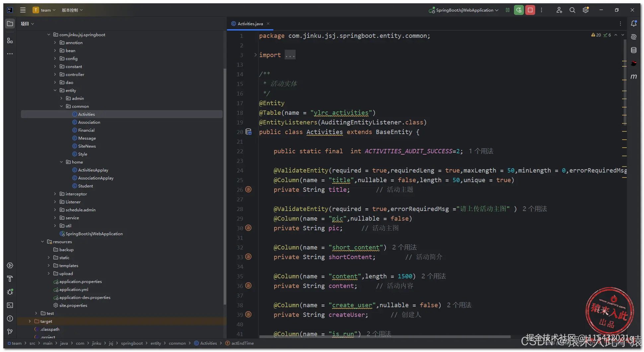Click gutter icon on line 20
Viewport: 644px width, 352px height.
click(248, 132)
